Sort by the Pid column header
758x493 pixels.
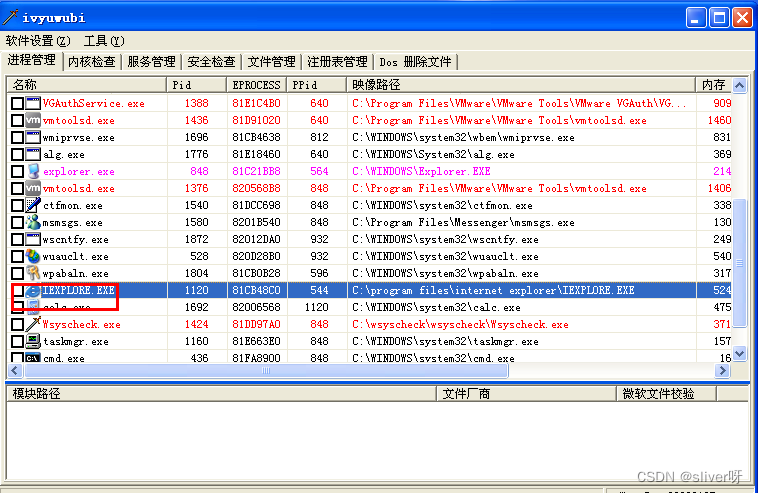click(197, 85)
